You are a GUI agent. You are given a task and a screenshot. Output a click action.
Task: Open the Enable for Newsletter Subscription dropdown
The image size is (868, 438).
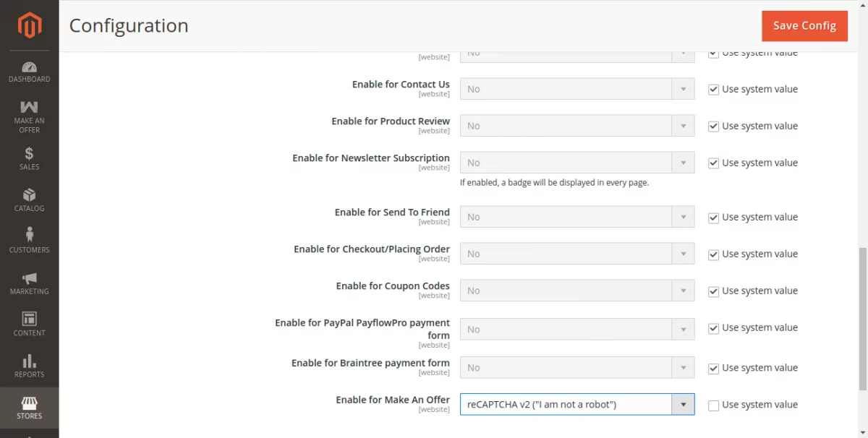[x=576, y=163]
